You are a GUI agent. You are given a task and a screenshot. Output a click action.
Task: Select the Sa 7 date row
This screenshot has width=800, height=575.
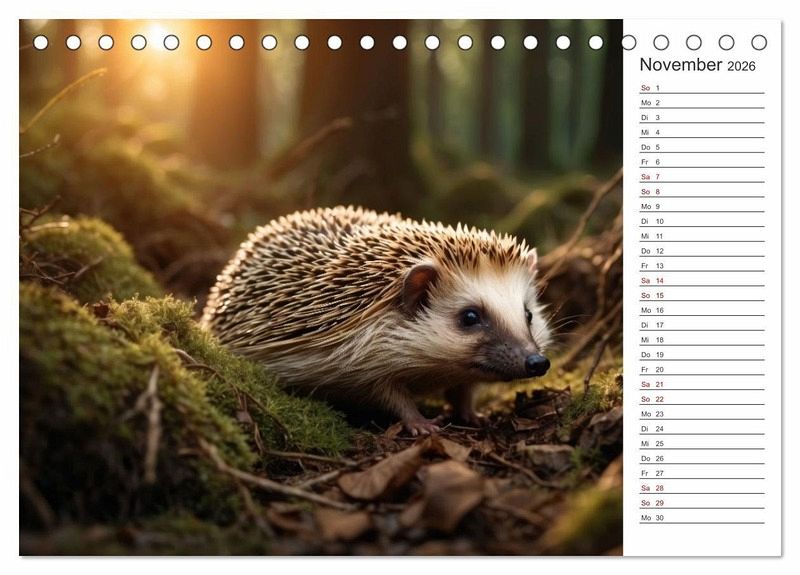click(701, 177)
